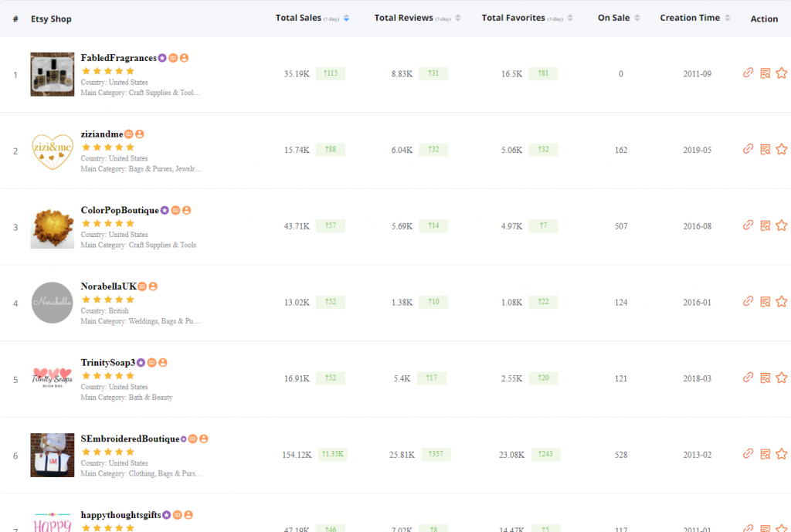Sort table by Total Sales arrows
Image resolution: width=791 pixels, height=532 pixels.
[x=346, y=19]
